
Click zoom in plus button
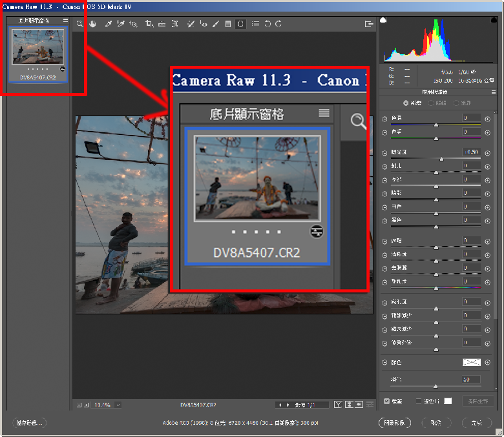pyautogui.click(x=86, y=405)
